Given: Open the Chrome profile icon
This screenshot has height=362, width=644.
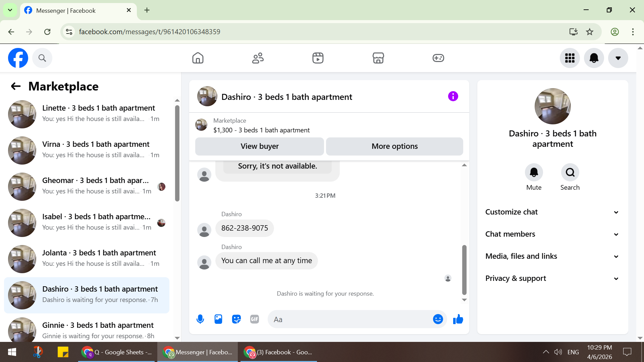Looking at the screenshot, I should 614,32.
